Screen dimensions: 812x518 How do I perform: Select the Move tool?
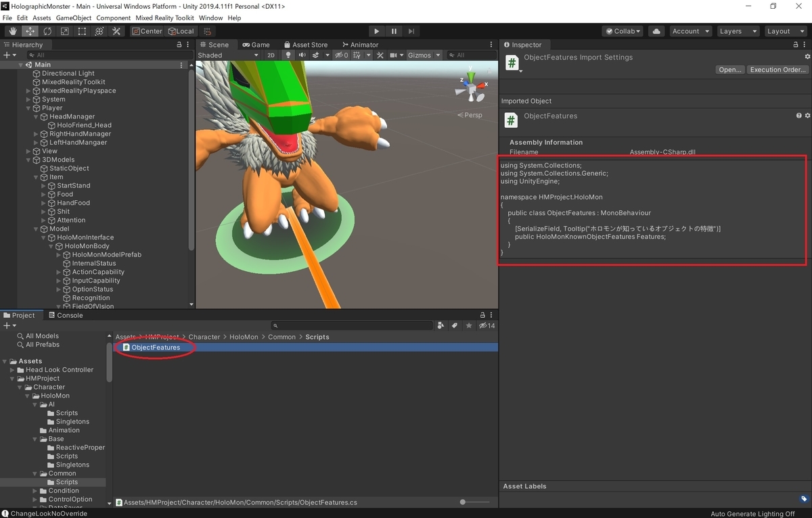point(30,31)
